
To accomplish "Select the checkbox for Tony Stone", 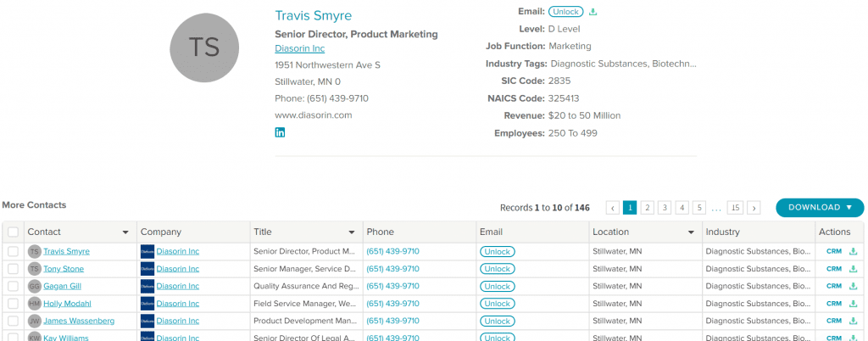I will pos(13,269).
